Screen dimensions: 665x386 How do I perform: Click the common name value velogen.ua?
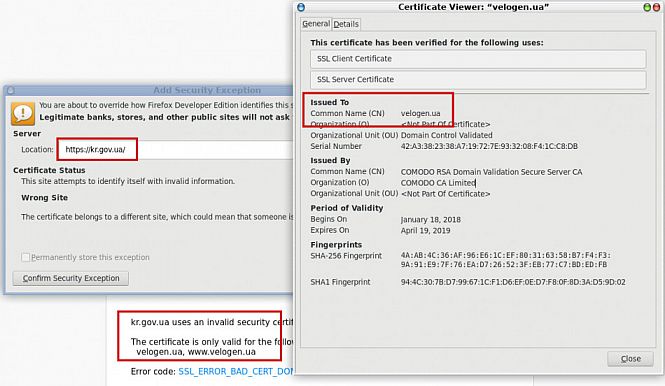pos(420,114)
